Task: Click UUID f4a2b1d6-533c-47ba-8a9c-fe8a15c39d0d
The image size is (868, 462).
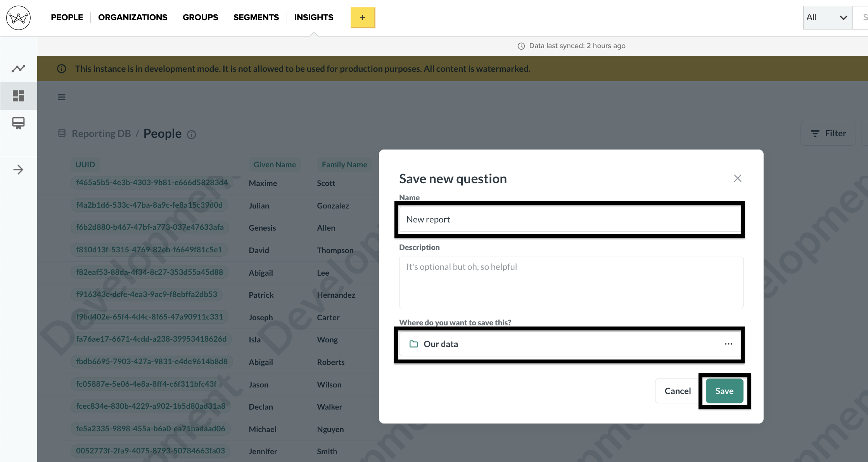Action: 149,205
